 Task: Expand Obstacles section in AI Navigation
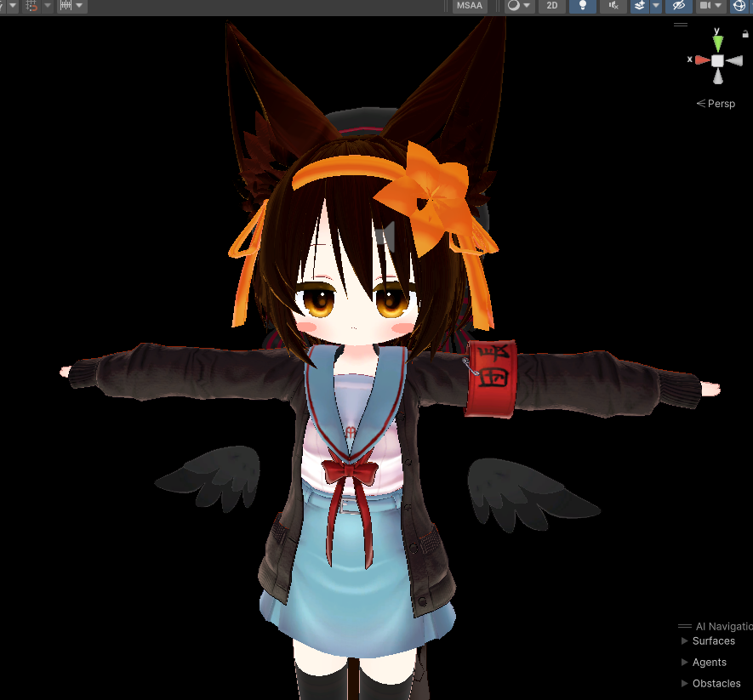click(x=685, y=683)
